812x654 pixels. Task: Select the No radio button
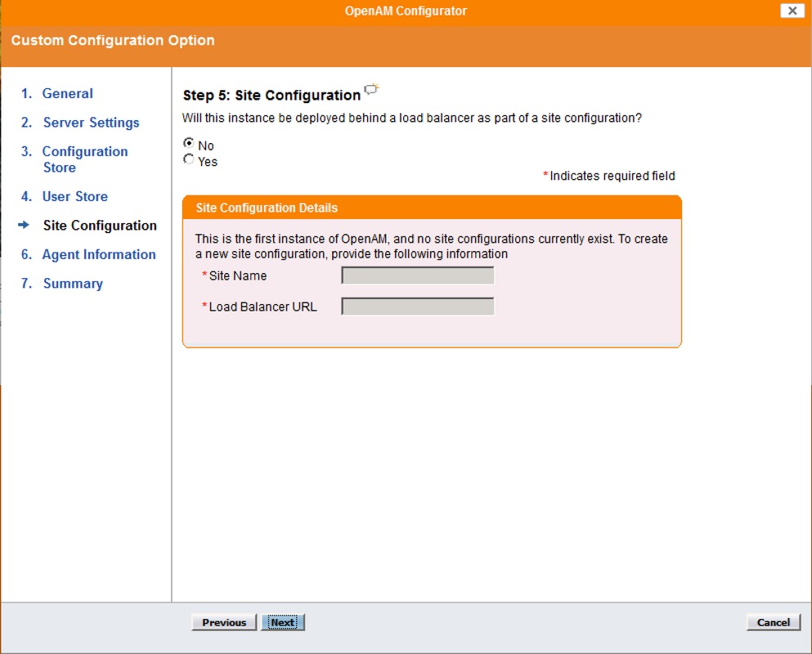[190, 142]
